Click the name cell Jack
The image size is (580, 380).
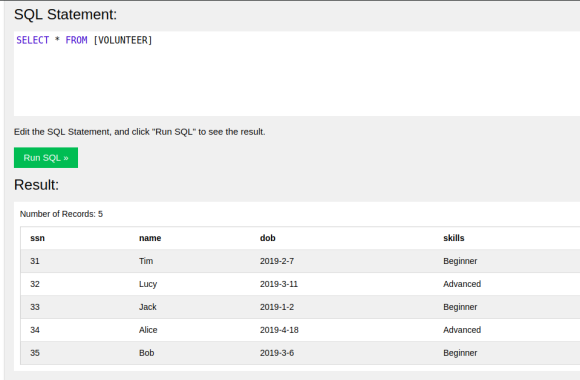[x=148, y=307]
